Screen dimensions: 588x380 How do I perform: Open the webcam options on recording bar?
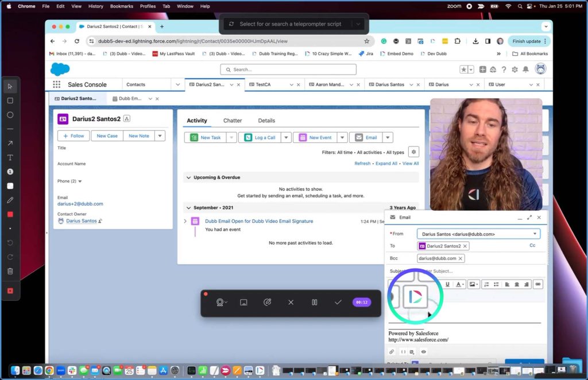[x=222, y=302]
